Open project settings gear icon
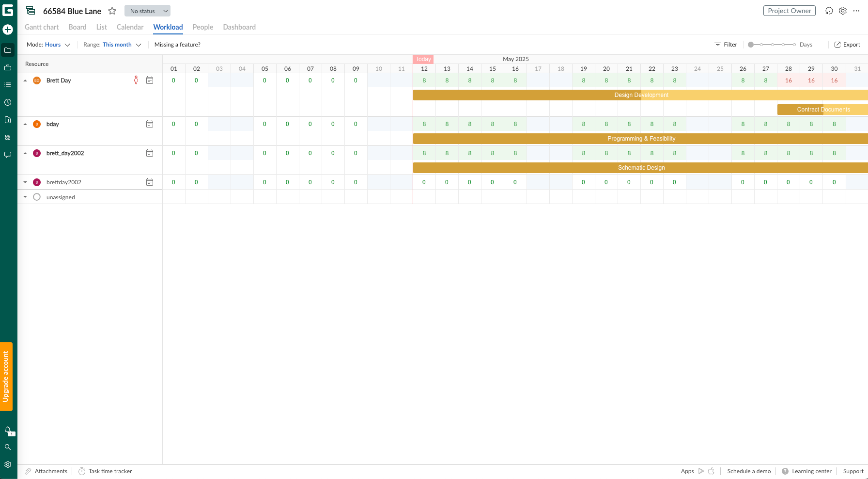The width and height of the screenshot is (868, 479). pos(843,11)
